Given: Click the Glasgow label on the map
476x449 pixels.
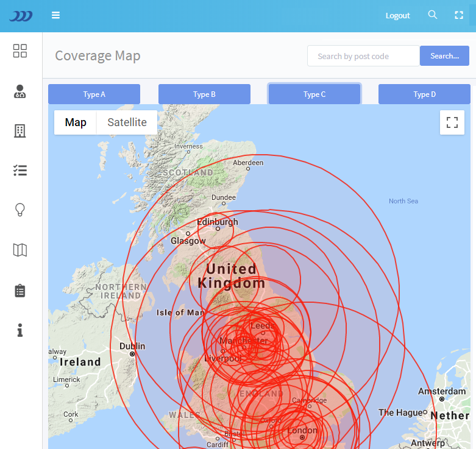Looking at the screenshot, I should pos(188,241).
